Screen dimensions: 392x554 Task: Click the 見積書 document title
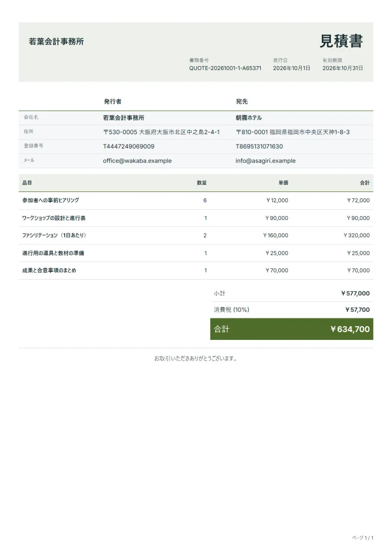click(341, 41)
